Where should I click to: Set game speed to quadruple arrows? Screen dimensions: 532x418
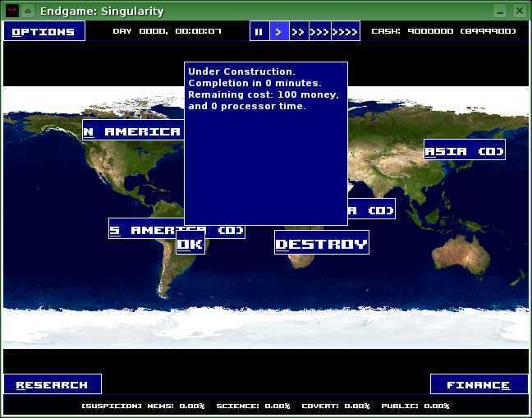[346, 31]
